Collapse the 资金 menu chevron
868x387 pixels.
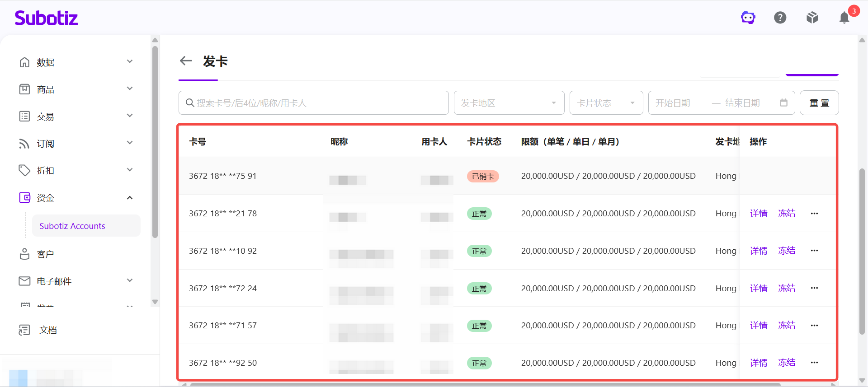[x=130, y=197]
